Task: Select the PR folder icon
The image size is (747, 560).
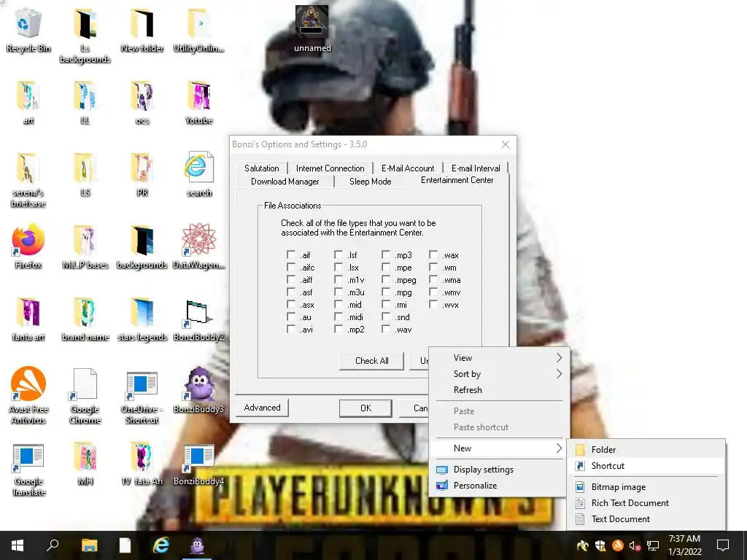Action: click(x=142, y=175)
